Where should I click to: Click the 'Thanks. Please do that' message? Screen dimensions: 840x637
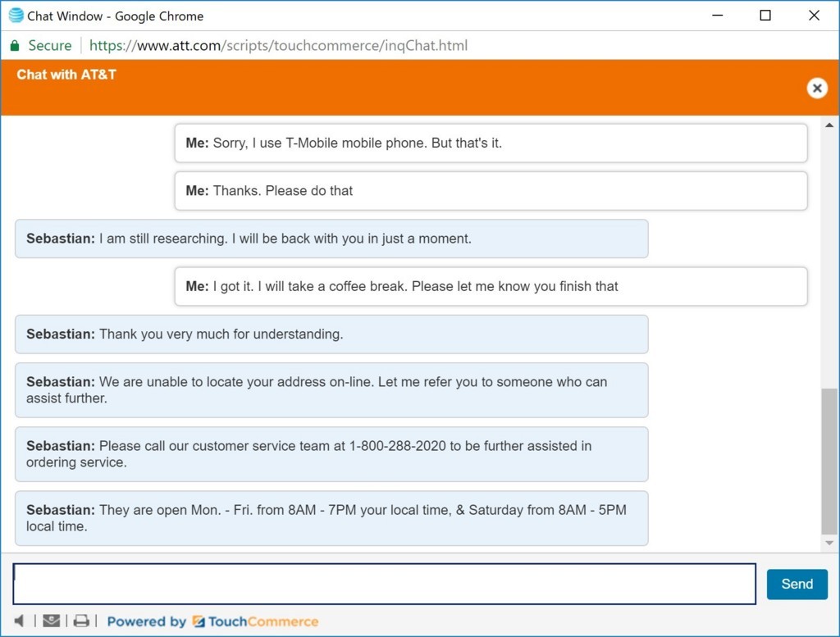(491, 190)
